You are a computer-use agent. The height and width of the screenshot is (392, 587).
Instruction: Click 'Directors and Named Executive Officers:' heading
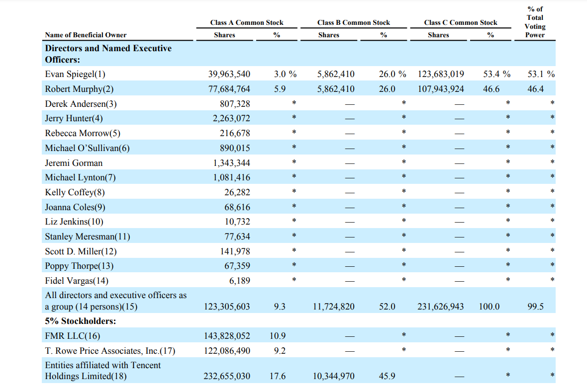click(x=108, y=54)
